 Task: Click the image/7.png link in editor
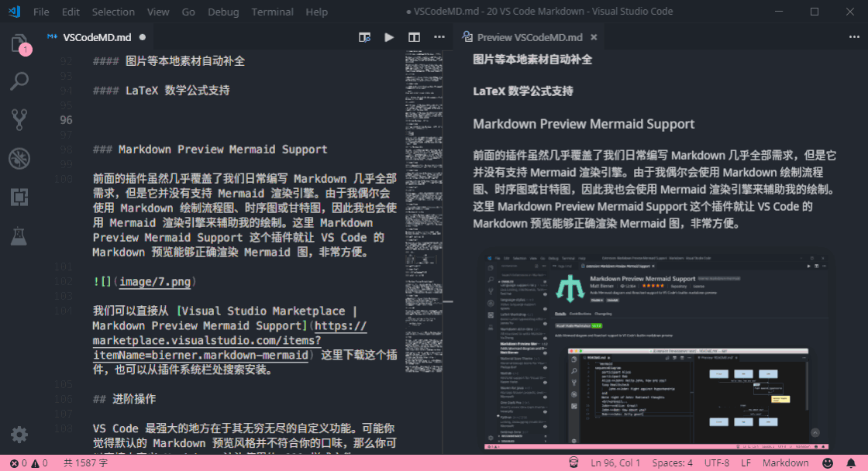(x=155, y=282)
